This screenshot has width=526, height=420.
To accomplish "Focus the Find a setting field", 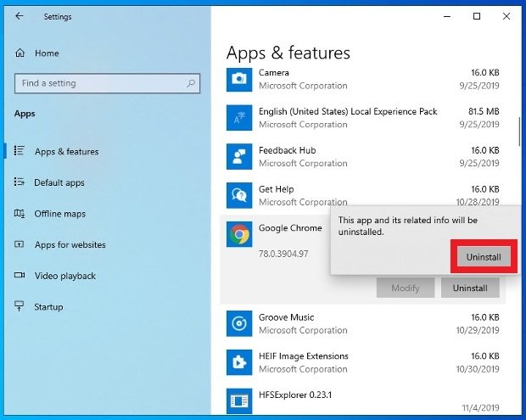I will coord(108,83).
